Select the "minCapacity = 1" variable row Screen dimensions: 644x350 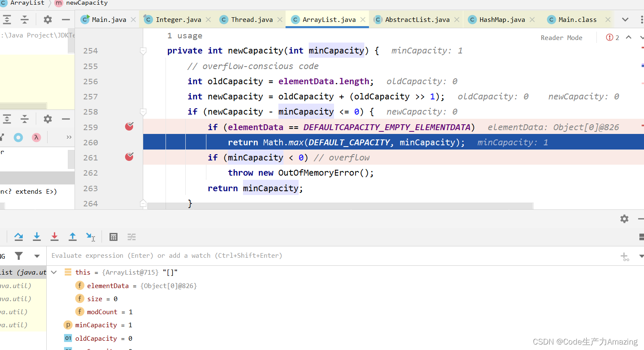(x=98, y=325)
